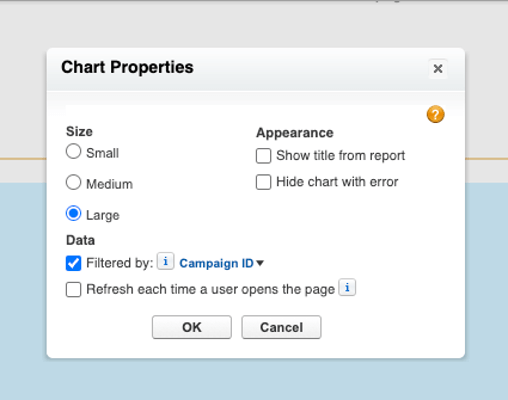
Task: Dismiss the dialog with Cancel button
Action: (x=281, y=327)
